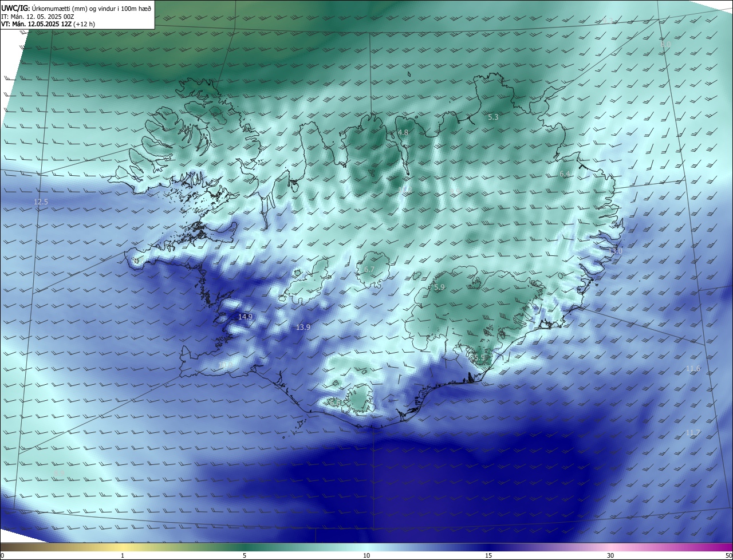733x560 pixels.
Task: Click the 15 tick on the color scale
Action: pyautogui.click(x=488, y=555)
